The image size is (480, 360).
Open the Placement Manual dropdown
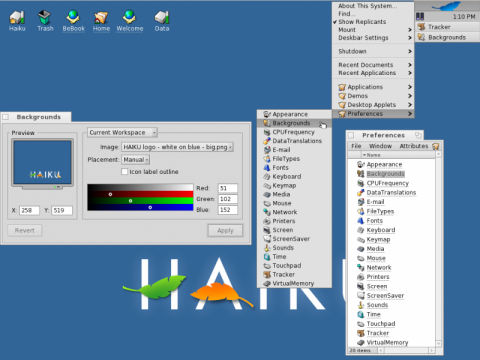[135, 160]
